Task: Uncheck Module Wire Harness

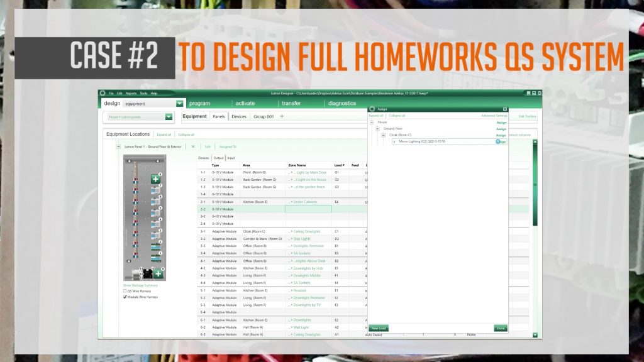Action: [125, 297]
